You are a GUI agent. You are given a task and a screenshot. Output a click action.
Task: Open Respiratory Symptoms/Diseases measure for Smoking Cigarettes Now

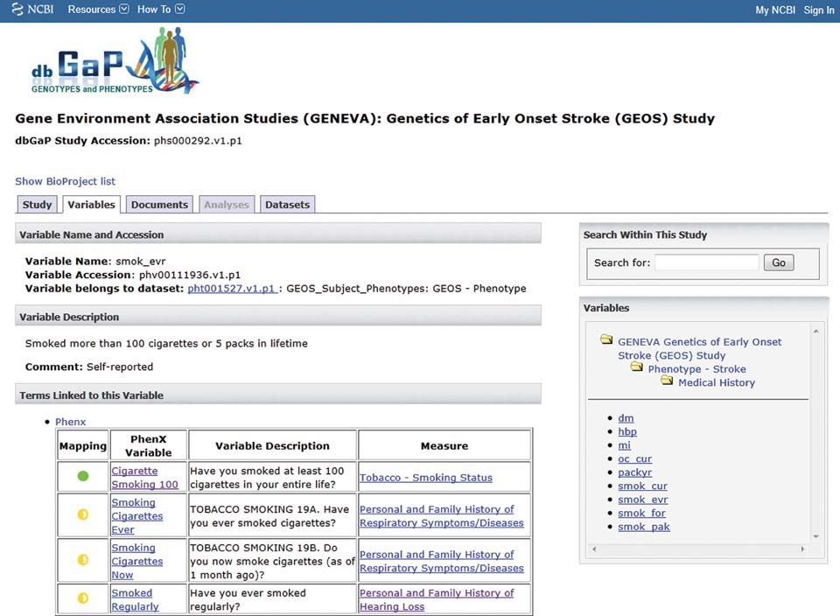441,561
